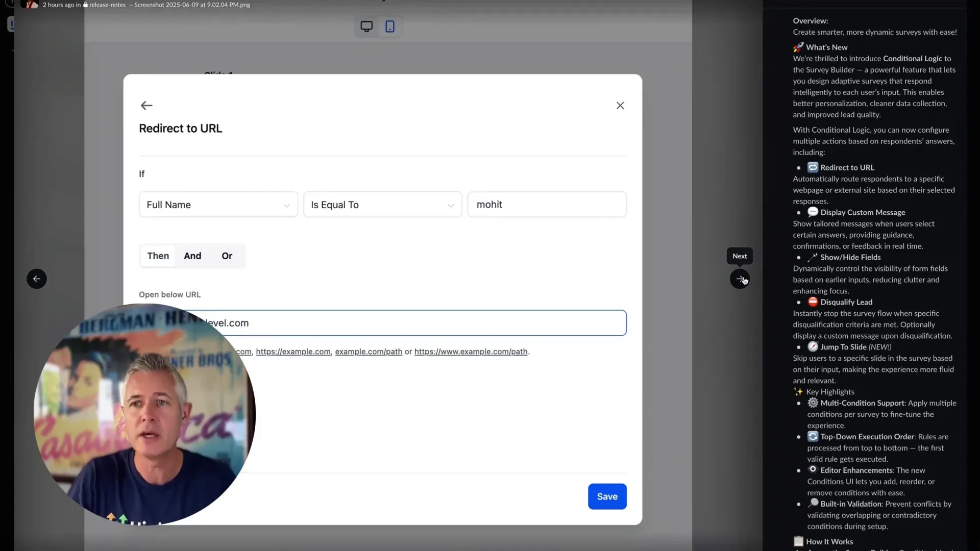This screenshot has width=980, height=551.
Task: Click the screenshot file name in header
Action: 192,5
